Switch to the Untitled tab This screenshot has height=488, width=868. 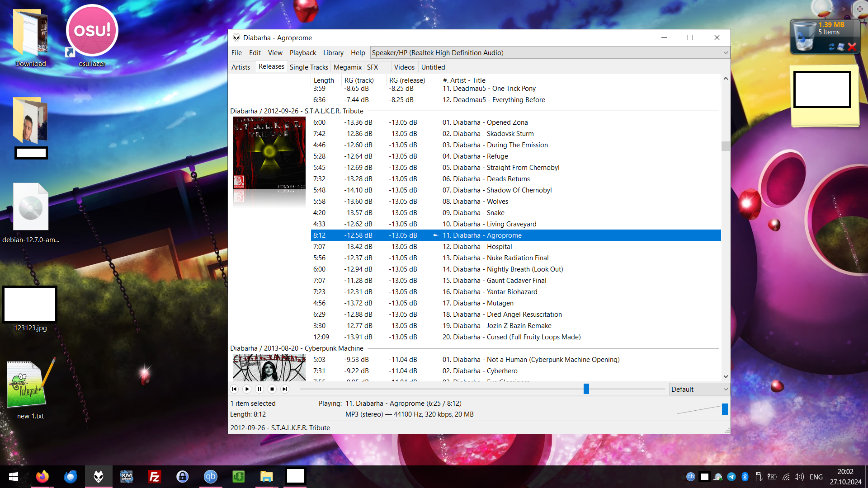[x=433, y=67]
